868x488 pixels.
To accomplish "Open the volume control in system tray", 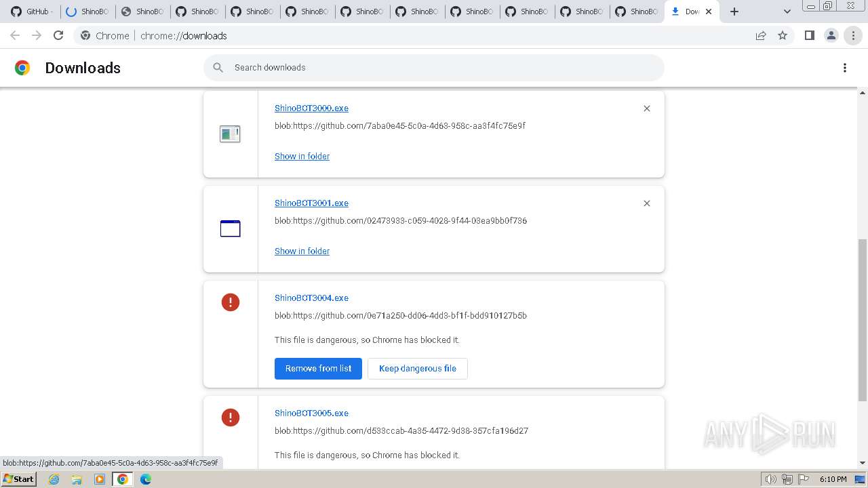I will click(x=770, y=479).
